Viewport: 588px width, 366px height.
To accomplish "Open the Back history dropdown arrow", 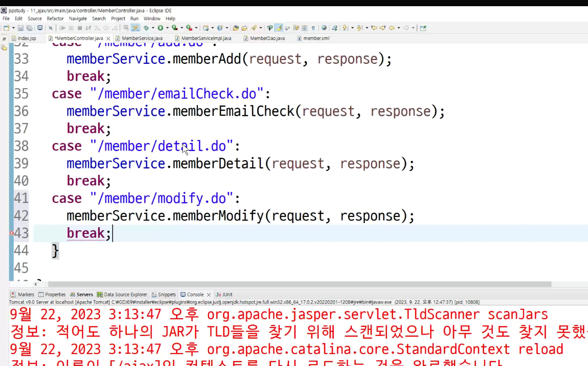I will 399,28.
